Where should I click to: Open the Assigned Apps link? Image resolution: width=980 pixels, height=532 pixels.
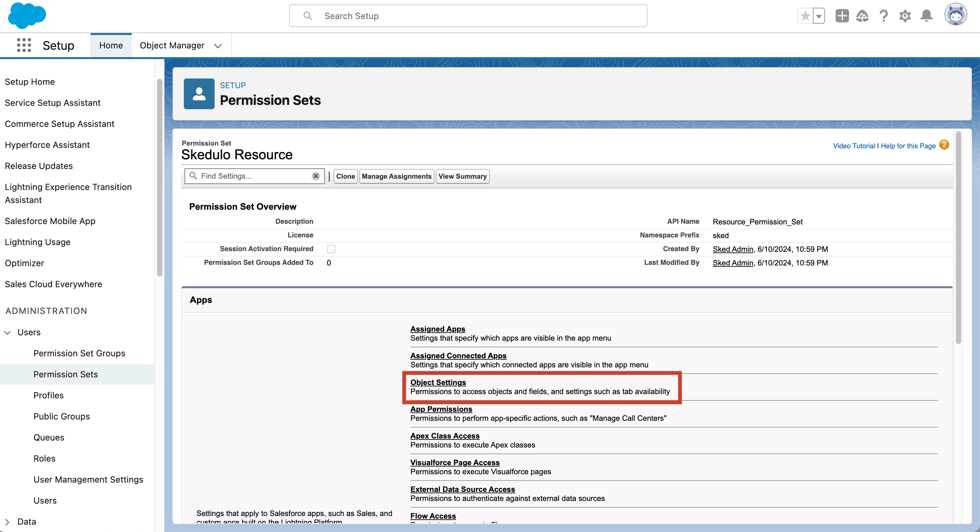[x=438, y=329]
